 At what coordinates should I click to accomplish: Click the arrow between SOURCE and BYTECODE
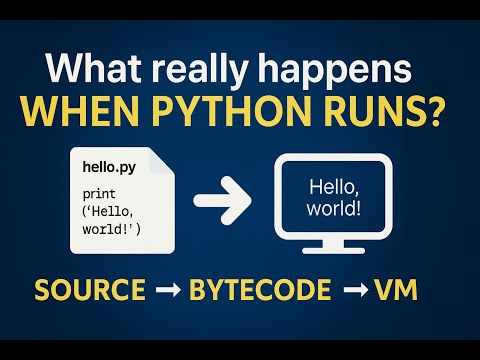(x=168, y=290)
